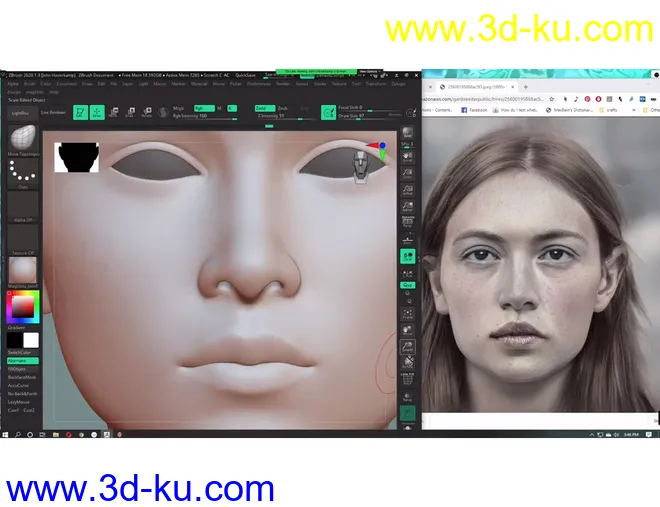Open the Zplugin menu
The image size is (660, 507).
[398, 84]
